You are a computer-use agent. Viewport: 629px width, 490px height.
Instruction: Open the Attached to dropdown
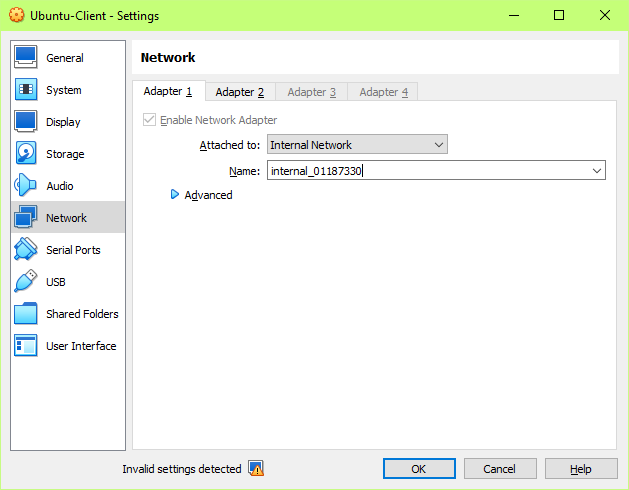point(357,144)
